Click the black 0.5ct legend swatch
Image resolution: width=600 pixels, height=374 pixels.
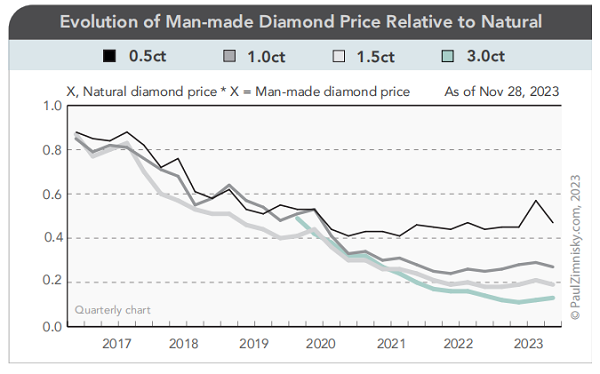coord(109,56)
